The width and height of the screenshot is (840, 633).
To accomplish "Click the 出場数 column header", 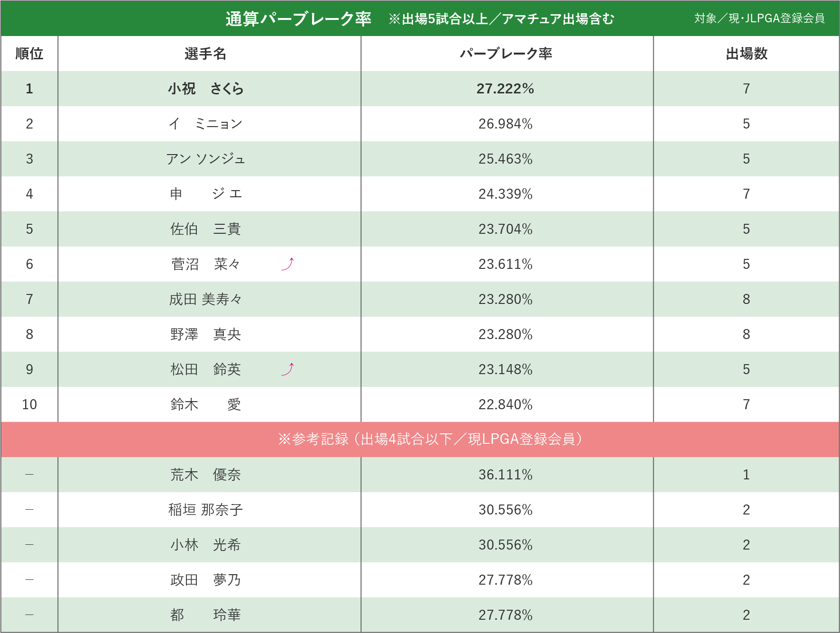I will tap(746, 54).
